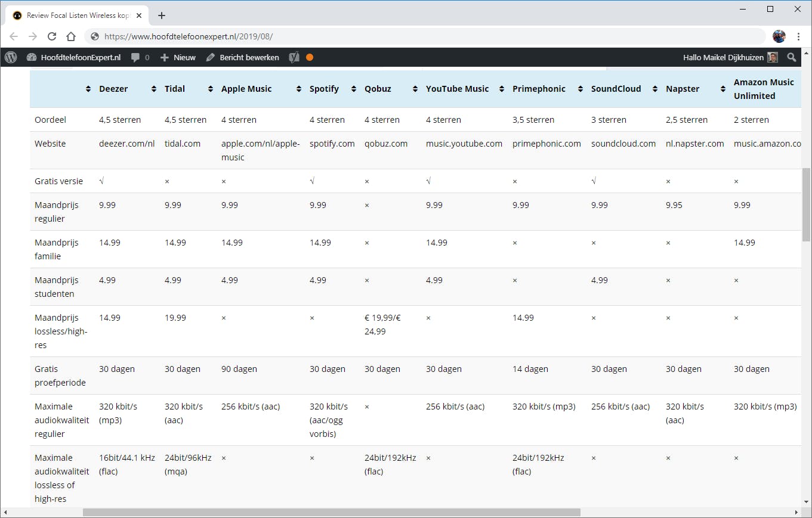Viewport: 812px width, 518px height.
Task: Click the Oordeel row label
Action: pos(50,120)
